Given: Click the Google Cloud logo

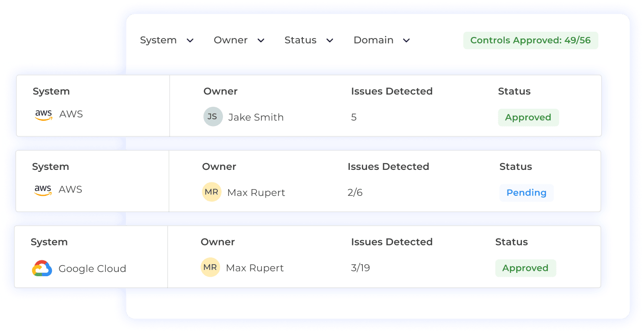Looking at the screenshot, I should (x=42, y=268).
